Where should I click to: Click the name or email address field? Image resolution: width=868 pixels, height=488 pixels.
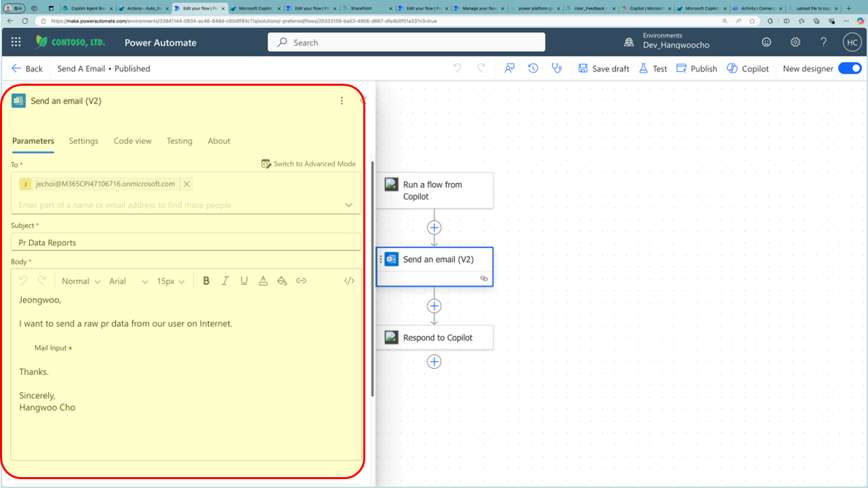click(177, 205)
